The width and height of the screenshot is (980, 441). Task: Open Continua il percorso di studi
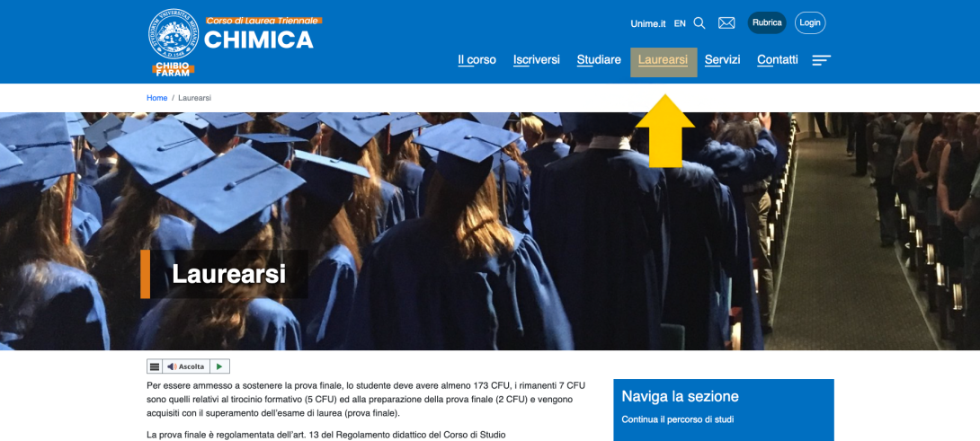click(678, 419)
